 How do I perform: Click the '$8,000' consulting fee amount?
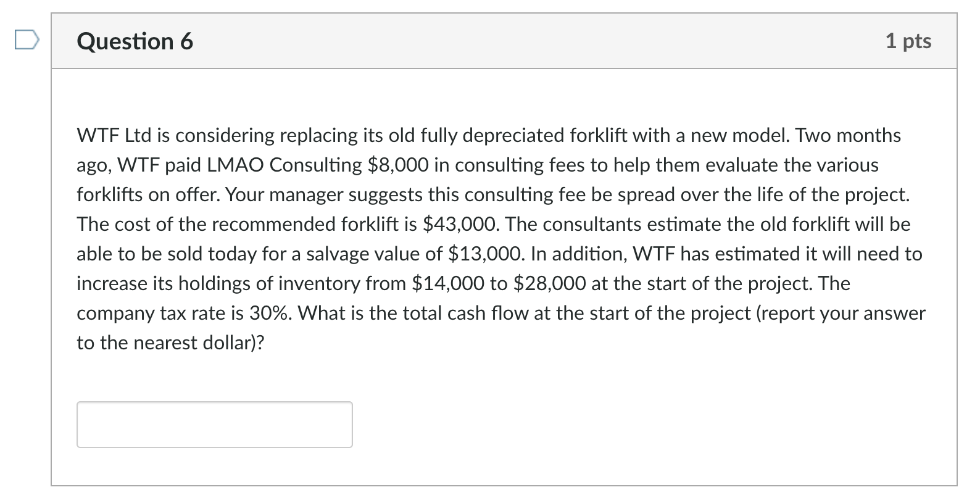coord(395,165)
